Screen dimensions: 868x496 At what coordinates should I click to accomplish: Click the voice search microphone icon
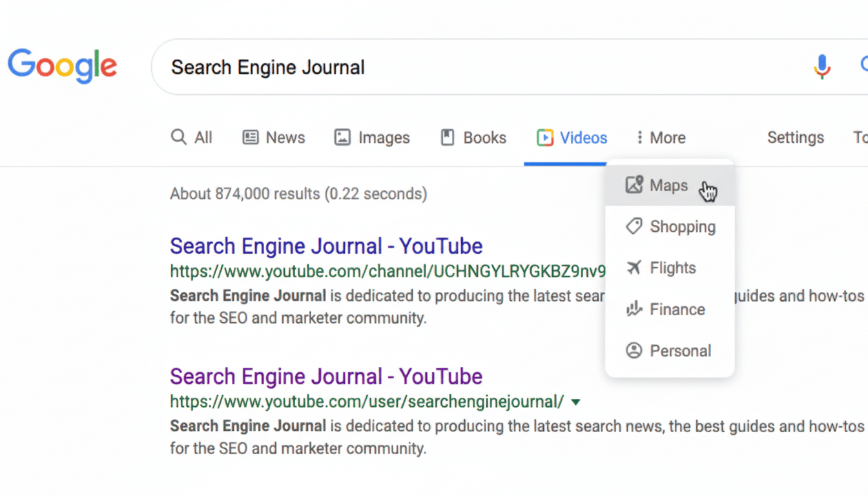(x=821, y=67)
